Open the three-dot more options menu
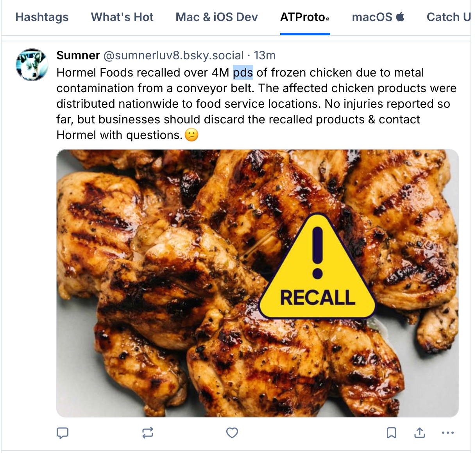The height and width of the screenshot is (453, 476). coord(447,433)
